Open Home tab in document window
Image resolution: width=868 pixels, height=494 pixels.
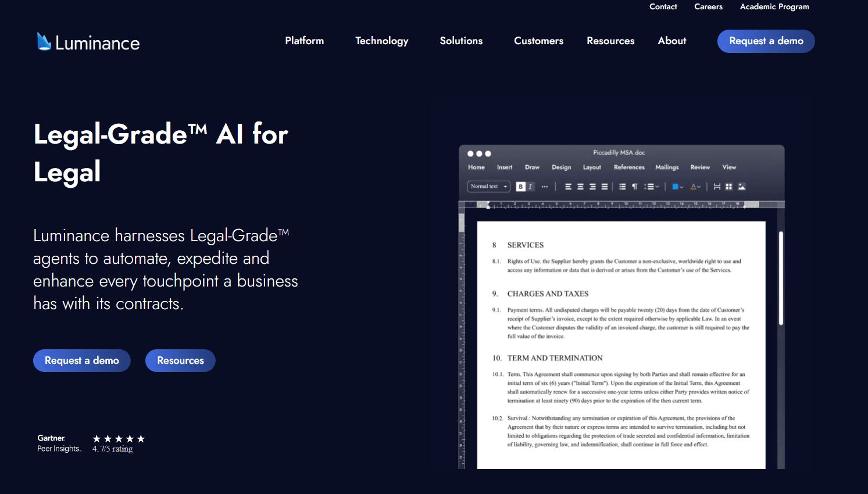point(476,167)
